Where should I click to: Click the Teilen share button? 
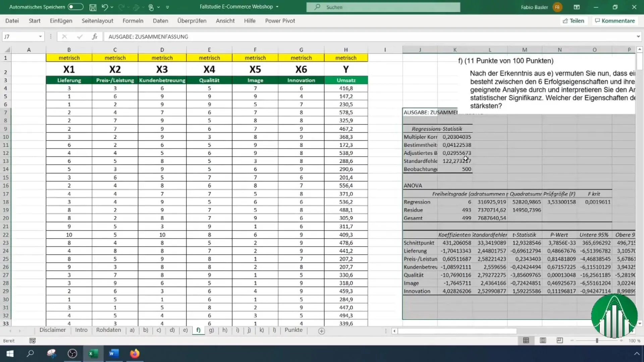(x=574, y=21)
